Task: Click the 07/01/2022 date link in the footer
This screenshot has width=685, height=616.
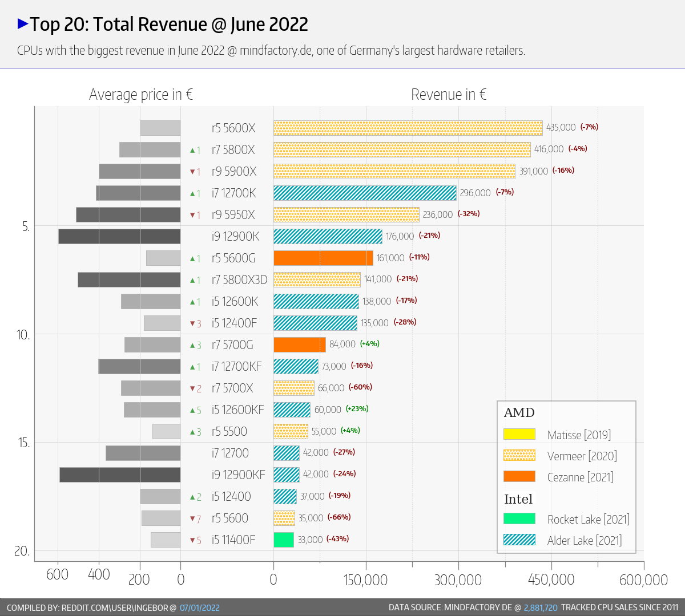Action: pos(199,607)
